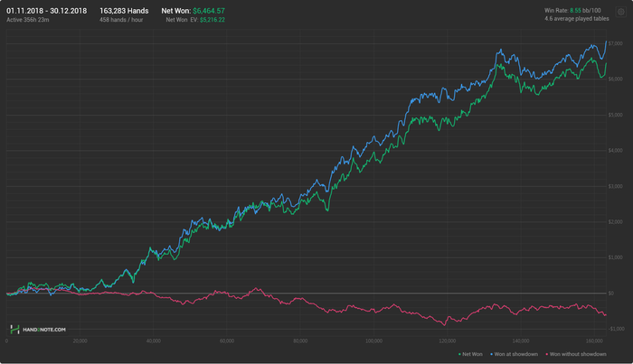Viewport: 633px width, 364px height.
Task: Click the $7,000 y-axis label
Action: pos(615,43)
